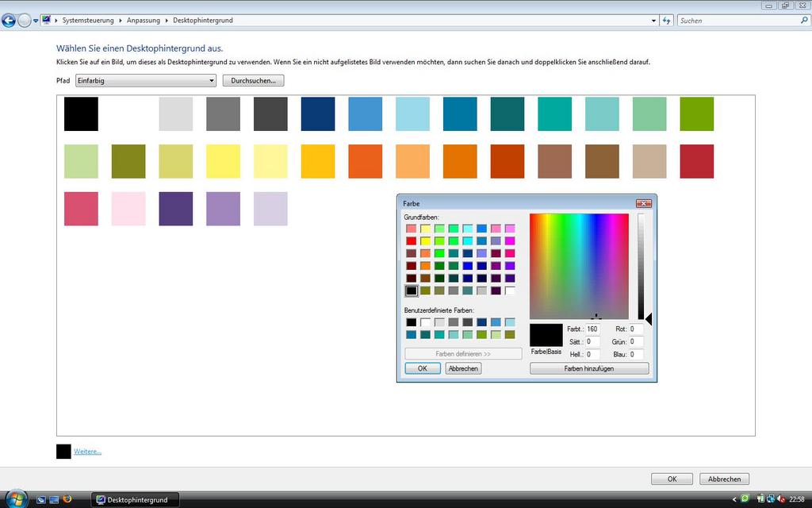The height and width of the screenshot is (508, 812).
Task: Click main window Abbrechen button
Action: tap(724, 479)
